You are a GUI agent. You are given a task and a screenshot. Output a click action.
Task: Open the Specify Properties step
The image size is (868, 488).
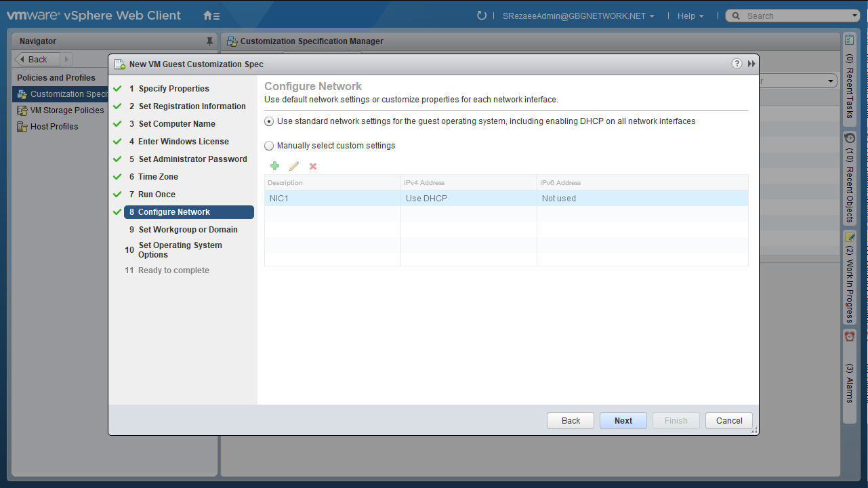[173, 89]
